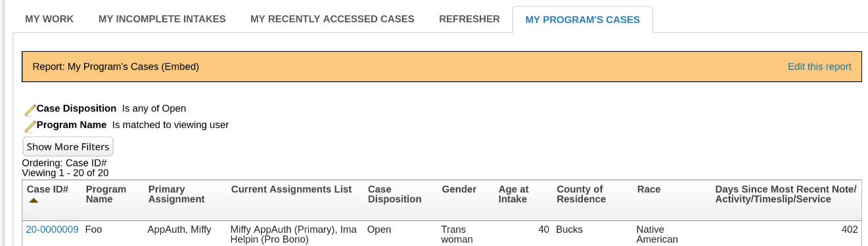Edit the Case Disposition filter pencil icon
The height and width of the screenshot is (246, 868).
tap(30, 110)
